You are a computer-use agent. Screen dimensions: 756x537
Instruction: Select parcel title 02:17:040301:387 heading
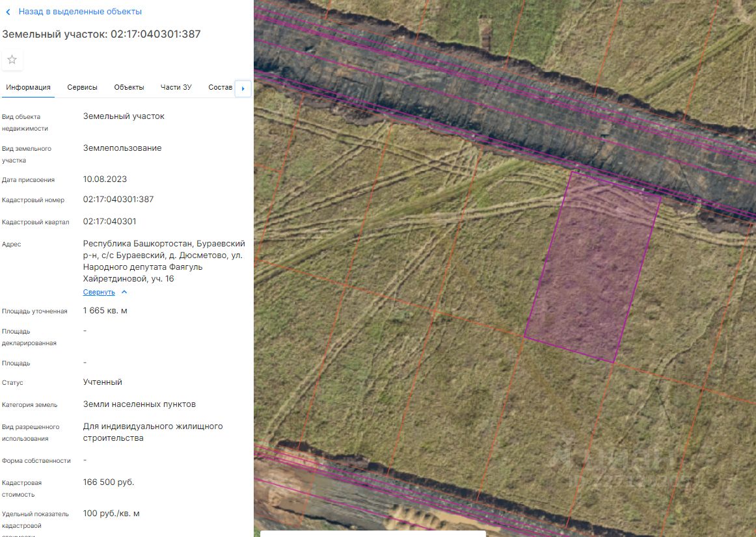tap(101, 34)
